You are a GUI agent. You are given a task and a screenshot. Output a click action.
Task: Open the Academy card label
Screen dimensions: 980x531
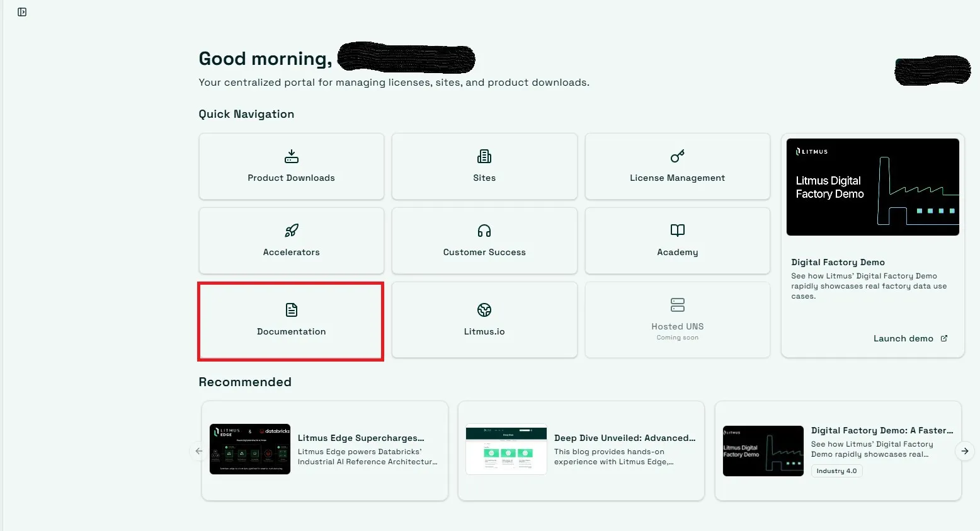tap(678, 253)
